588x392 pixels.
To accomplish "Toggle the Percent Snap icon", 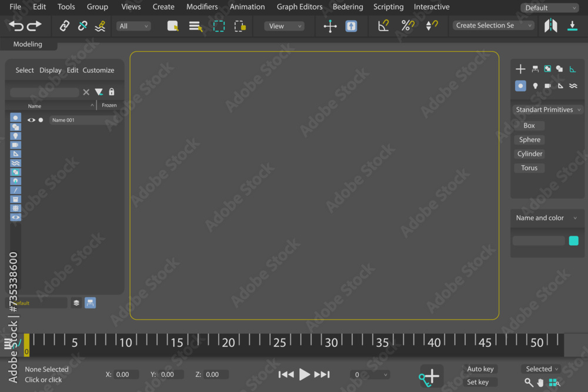I will pyautogui.click(x=407, y=25).
